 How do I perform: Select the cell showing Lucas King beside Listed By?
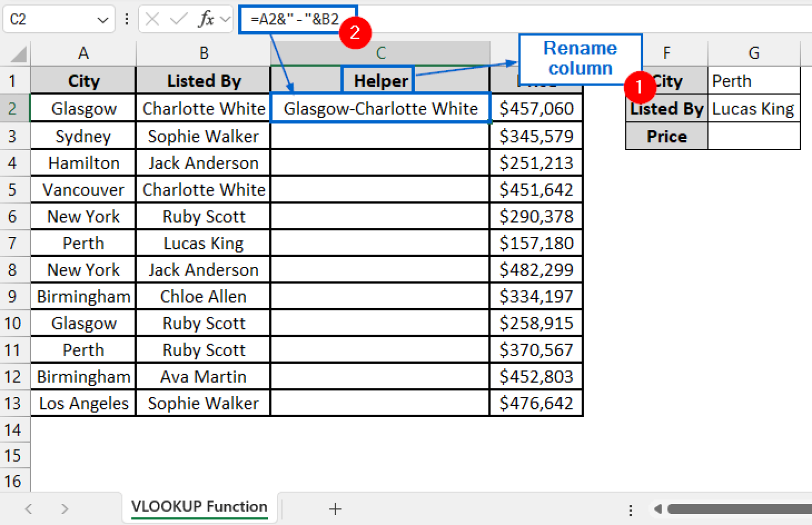pyautogui.click(x=753, y=108)
